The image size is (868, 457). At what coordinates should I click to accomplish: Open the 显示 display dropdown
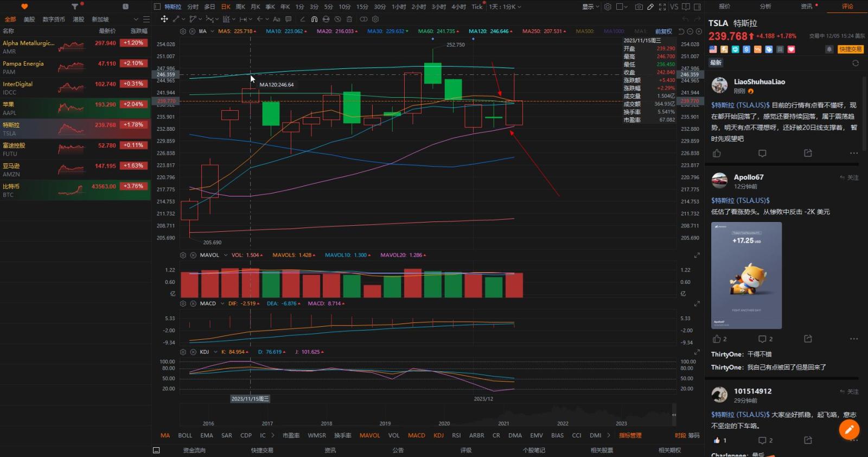pyautogui.click(x=590, y=7)
